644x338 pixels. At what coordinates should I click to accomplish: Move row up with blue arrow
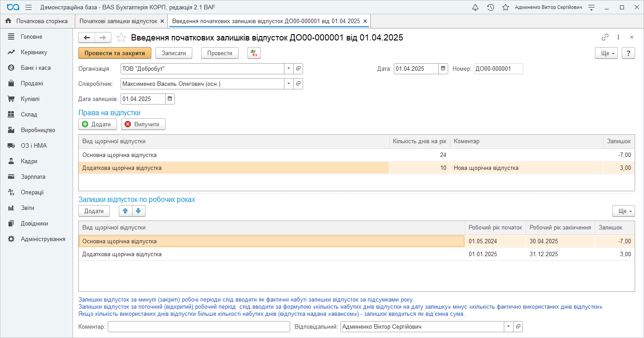coord(126,211)
